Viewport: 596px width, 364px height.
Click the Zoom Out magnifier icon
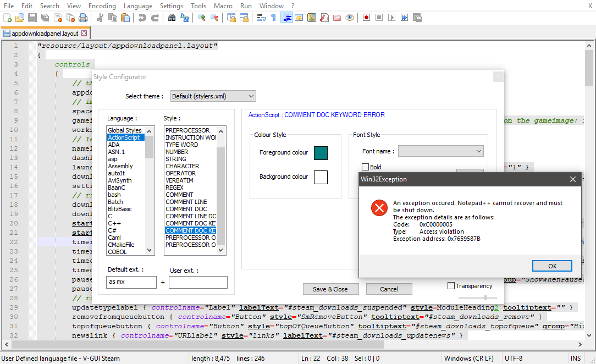click(214, 18)
